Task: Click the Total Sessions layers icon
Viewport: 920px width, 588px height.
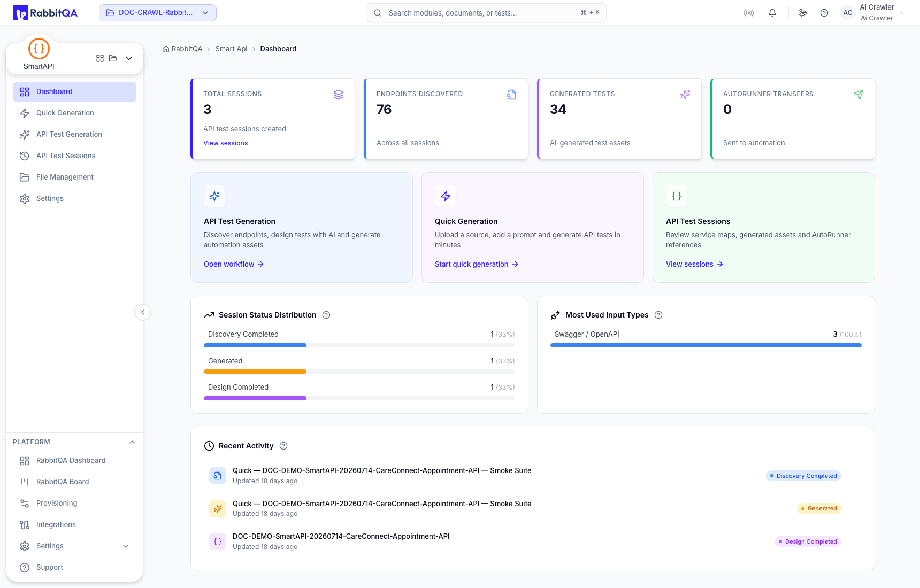Action: (x=339, y=95)
